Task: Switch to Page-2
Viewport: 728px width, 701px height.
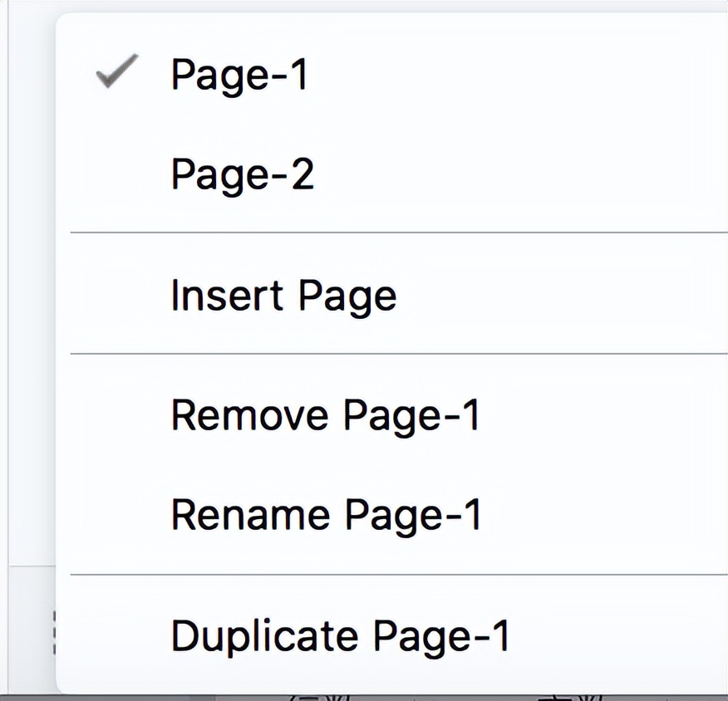Action: (x=243, y=175)
